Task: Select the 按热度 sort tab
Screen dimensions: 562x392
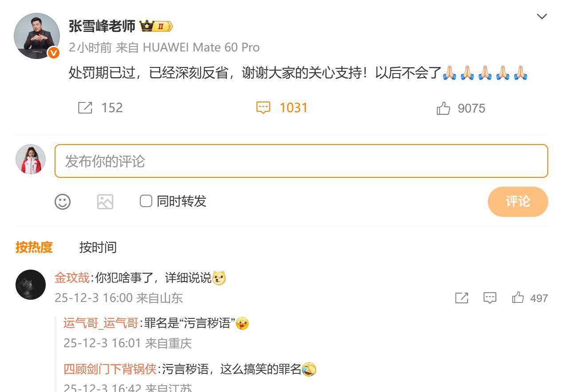Action: tap(34, 247)
